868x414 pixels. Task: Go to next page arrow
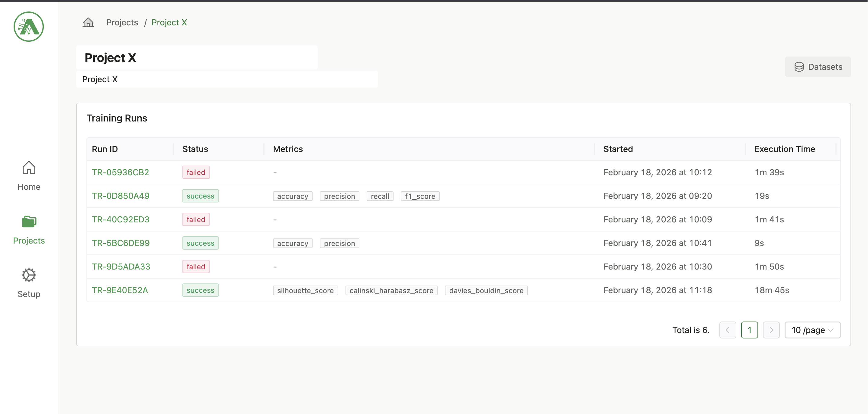point(771,330)
